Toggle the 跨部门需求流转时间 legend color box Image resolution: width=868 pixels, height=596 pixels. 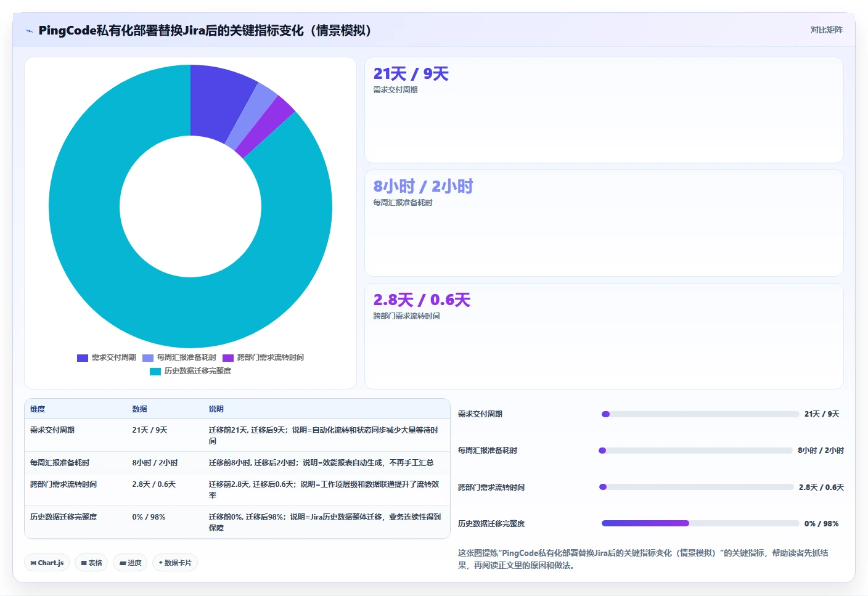(228, 358)
